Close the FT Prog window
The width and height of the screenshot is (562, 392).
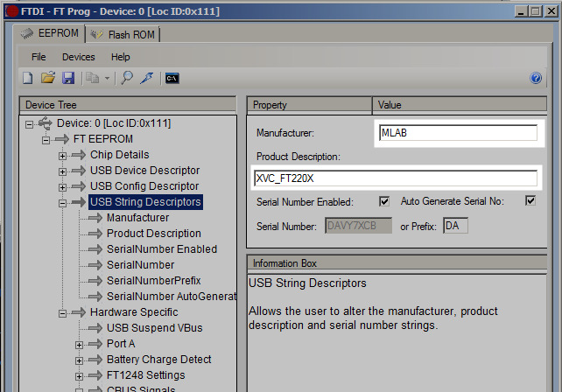(551, 11)
